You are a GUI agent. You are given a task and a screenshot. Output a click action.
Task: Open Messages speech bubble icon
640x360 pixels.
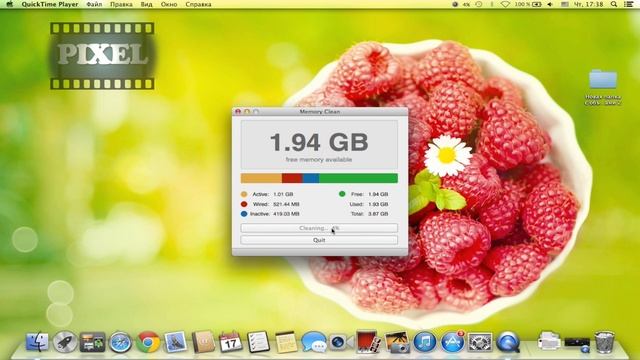pyautogui.click(x=314, y=342)
